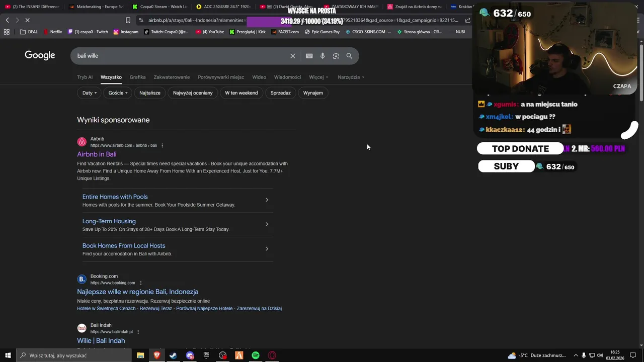The image size is (644, 362).
Task: Open Opera GX from the taskbar
Action: click(x=272, y=355)
